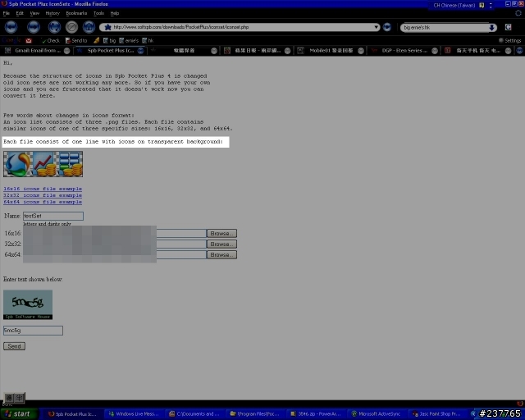Click the sample icons strip image

coord(43,164)
